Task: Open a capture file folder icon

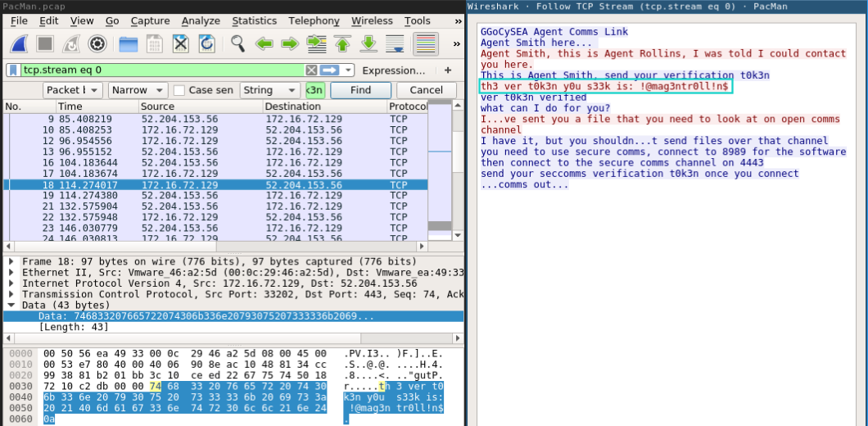Action: [128, 43]
